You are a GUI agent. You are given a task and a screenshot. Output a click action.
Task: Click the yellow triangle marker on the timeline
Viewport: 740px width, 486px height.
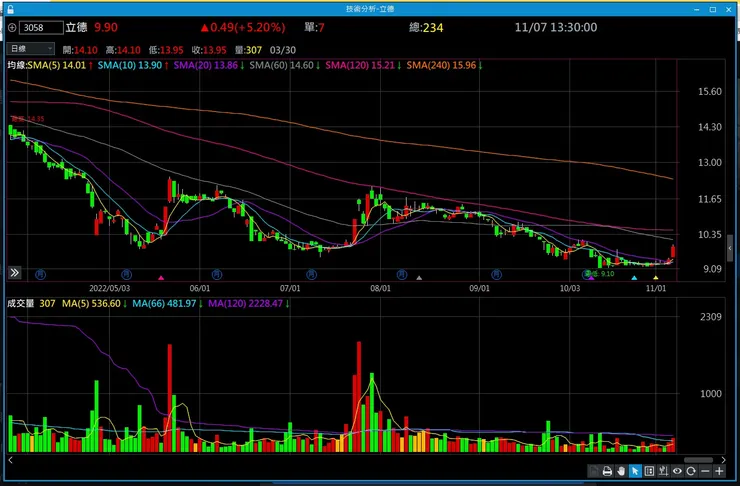656,278
